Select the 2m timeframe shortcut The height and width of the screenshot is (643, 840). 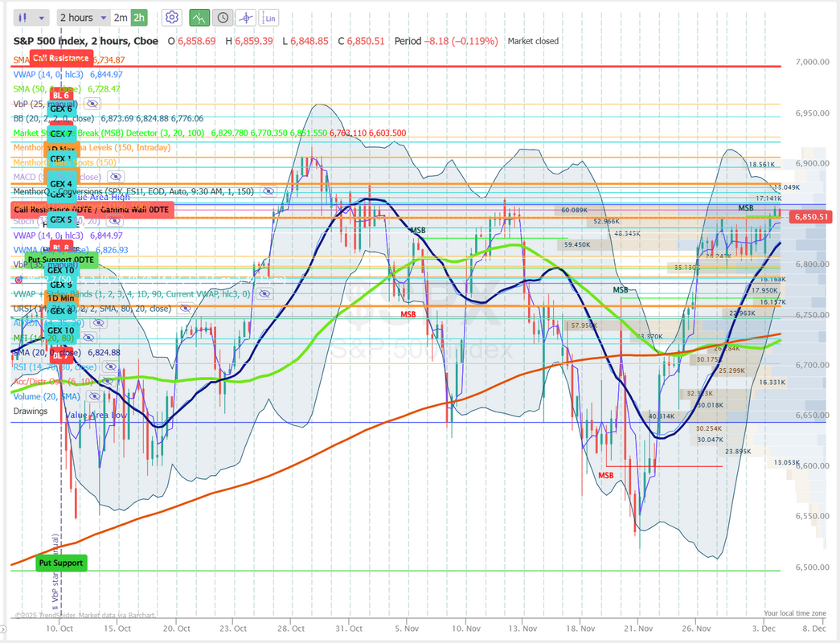pos(120,18)
